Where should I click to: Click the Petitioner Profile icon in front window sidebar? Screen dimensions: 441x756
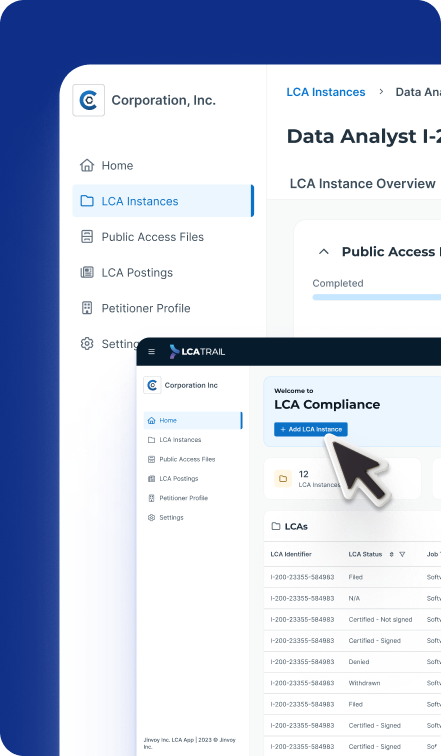point(151,498)
